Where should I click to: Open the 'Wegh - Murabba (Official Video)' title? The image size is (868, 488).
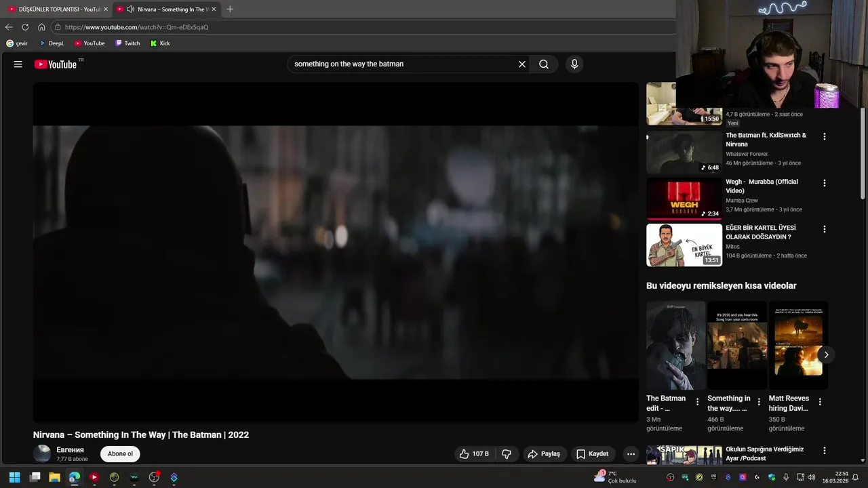(762, 186)
